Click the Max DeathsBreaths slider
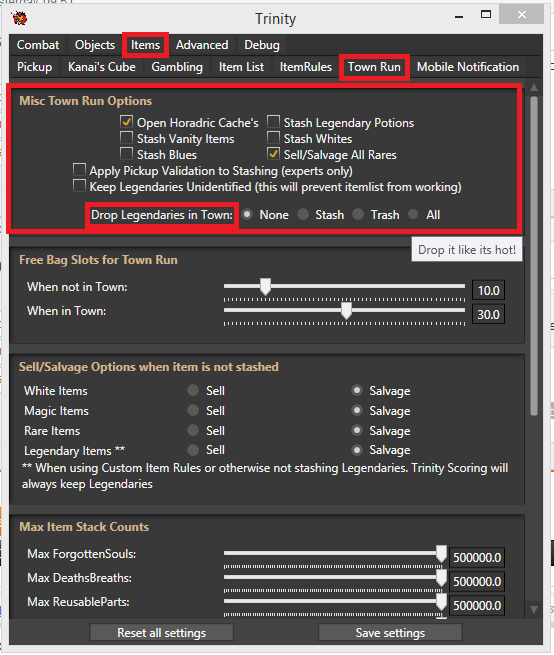The width and height of the screenshot is (554, 655). click(x=335, y=579)
